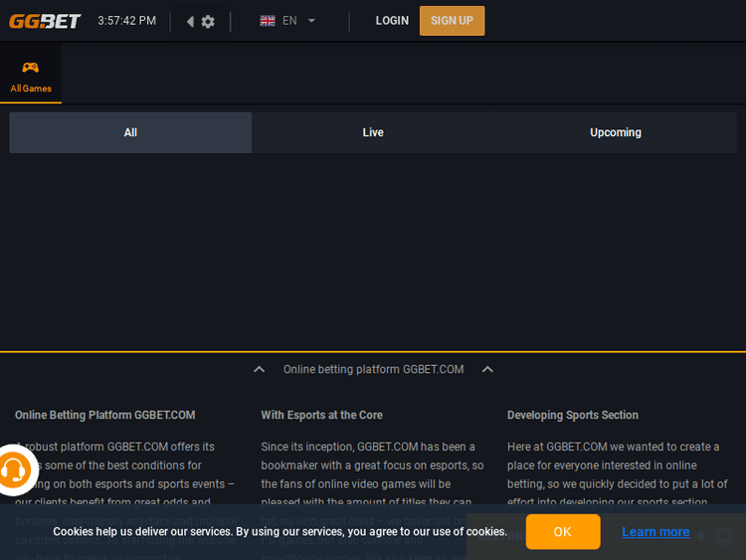Viewport: 746px width, 560px height.
Task: Open live support headset chat icon
Action: [x=14, y=469]
